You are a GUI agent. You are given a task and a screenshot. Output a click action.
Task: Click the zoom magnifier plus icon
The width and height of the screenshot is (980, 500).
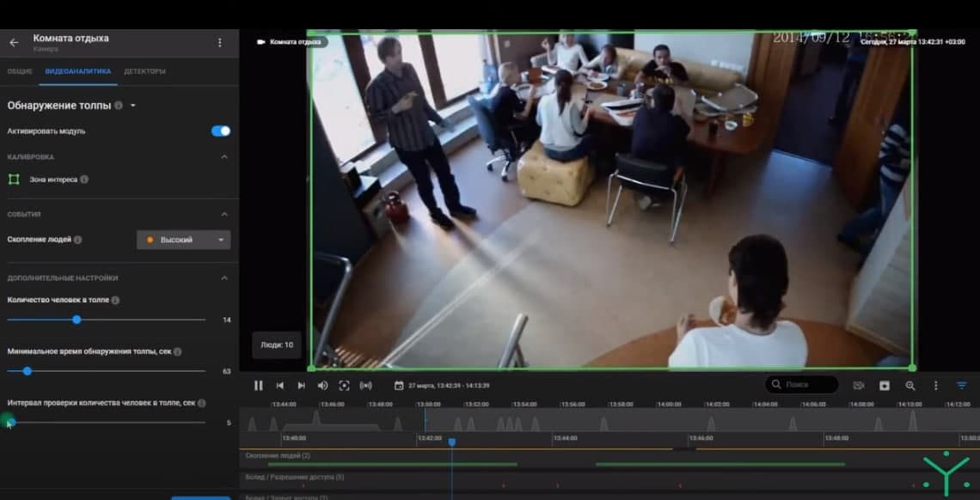tap(910, 386)
